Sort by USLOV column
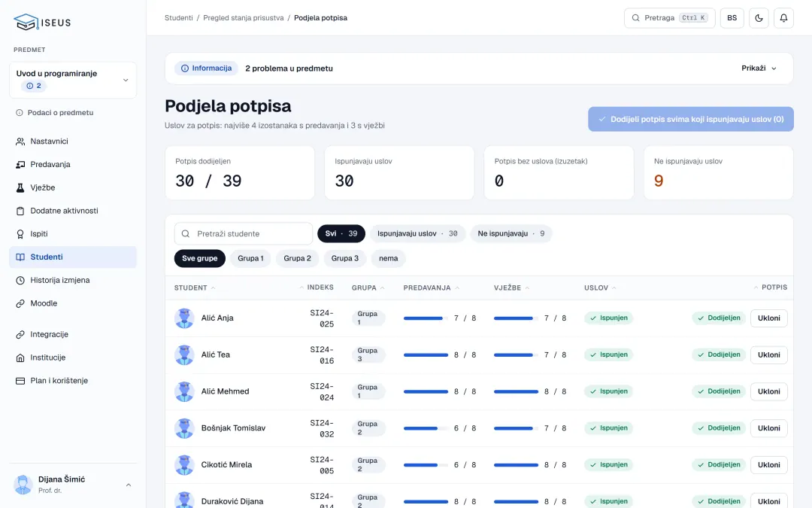812x508 pixels. (x=600, y=287)
